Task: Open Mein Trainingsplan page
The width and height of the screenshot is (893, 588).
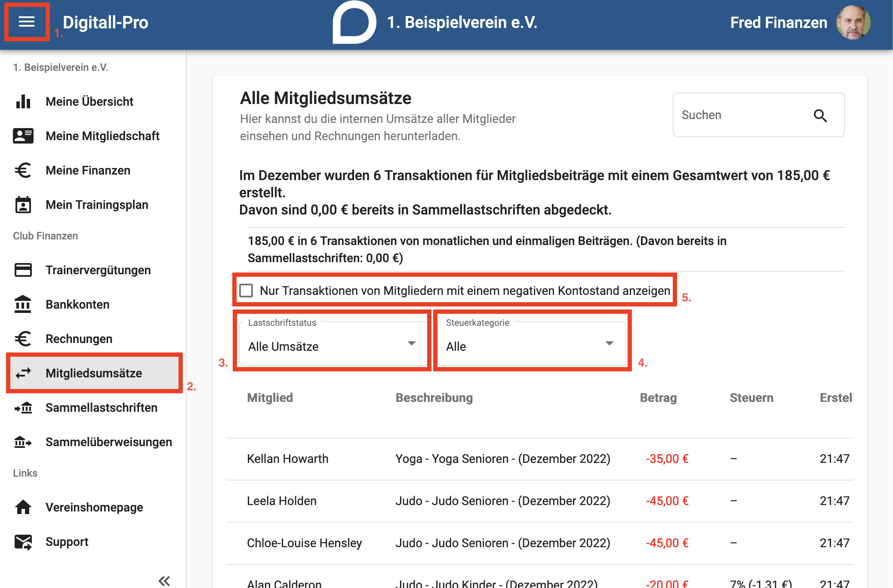Action: [93, 205]
